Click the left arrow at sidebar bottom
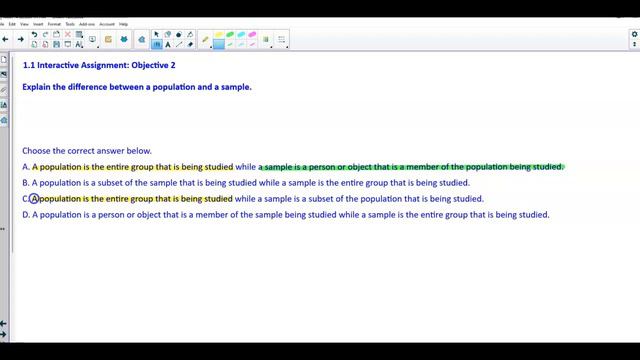Image resolution: width=640 pixels, height=360 pixels. click(3, 324)
